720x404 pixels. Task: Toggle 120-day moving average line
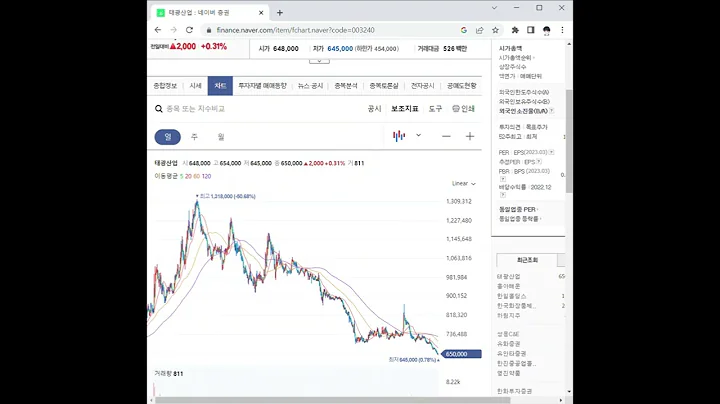click(206, 176)
